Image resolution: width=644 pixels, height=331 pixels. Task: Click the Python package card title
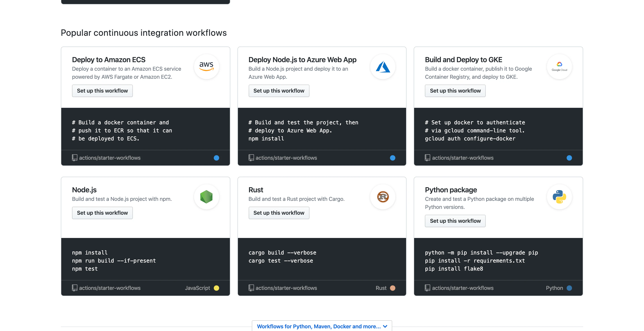[451, 190]
